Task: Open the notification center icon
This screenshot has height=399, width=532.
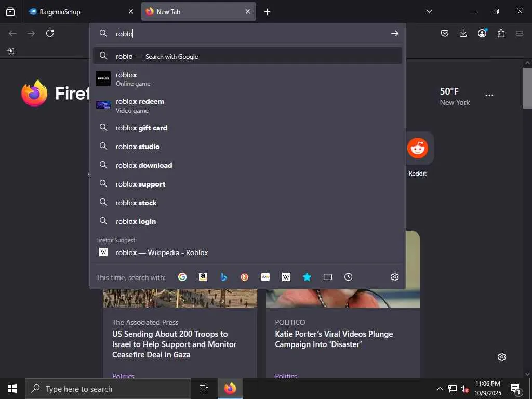Action: [515, 389]
